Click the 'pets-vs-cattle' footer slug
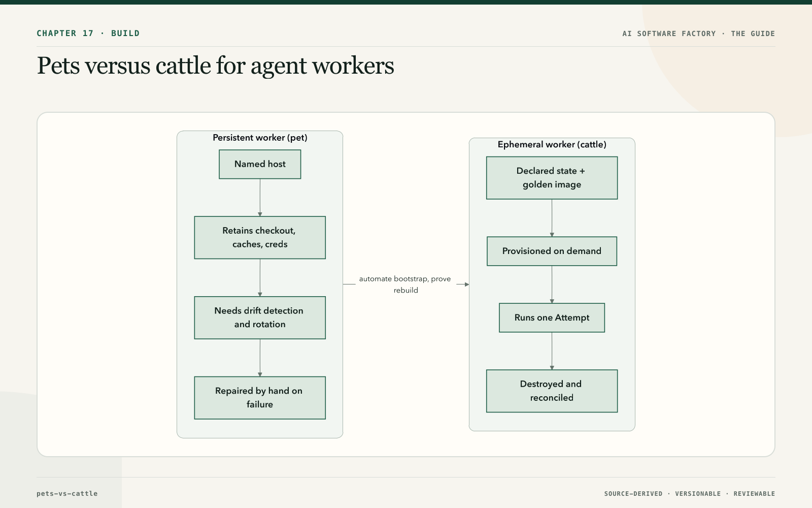Image resolution: width=812 pixels, height=508 pixels. pos(67,493)
